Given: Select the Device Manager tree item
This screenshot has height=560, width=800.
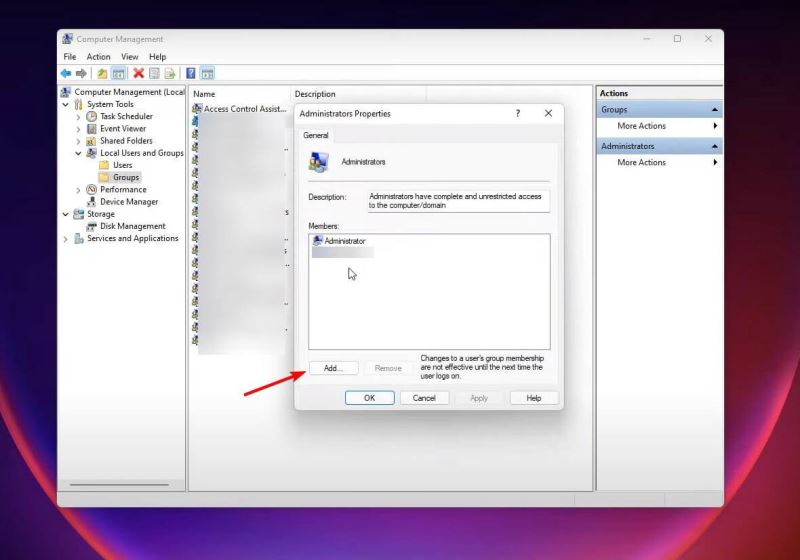Looking at the screenshot, I should [129, 202].
